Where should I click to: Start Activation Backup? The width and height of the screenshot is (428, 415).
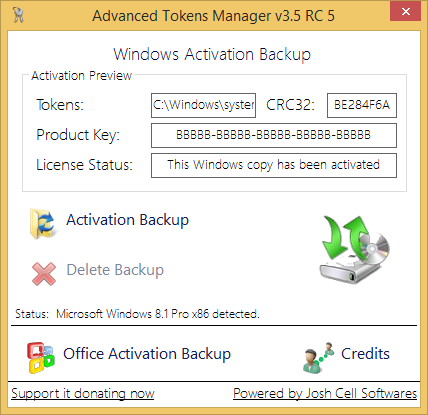tap(127, 220)
